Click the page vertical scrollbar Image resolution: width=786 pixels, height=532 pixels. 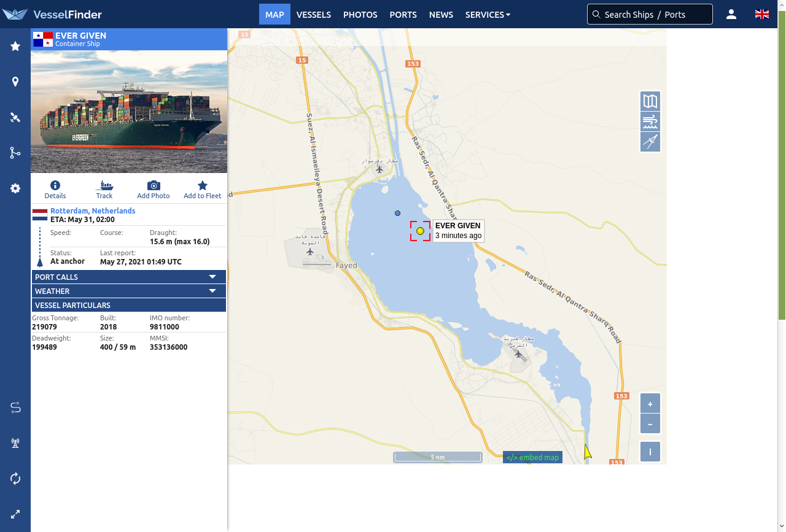(x=782, y=166)
